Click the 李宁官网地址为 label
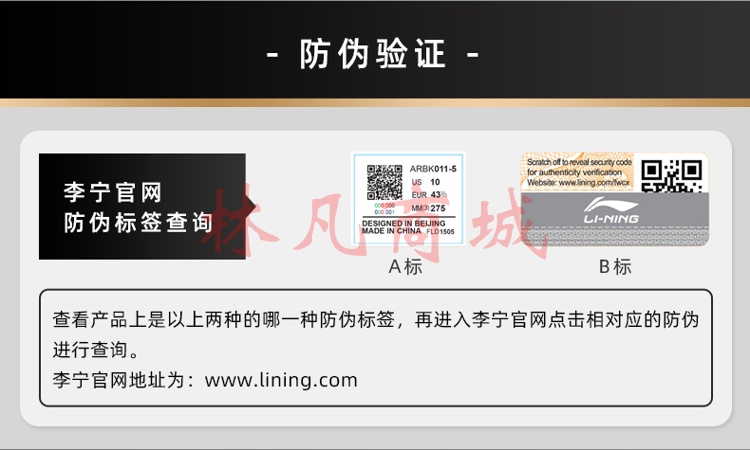The height and width of the screenshot is (450, 750). pyautogui.click(x=124, y=380)
